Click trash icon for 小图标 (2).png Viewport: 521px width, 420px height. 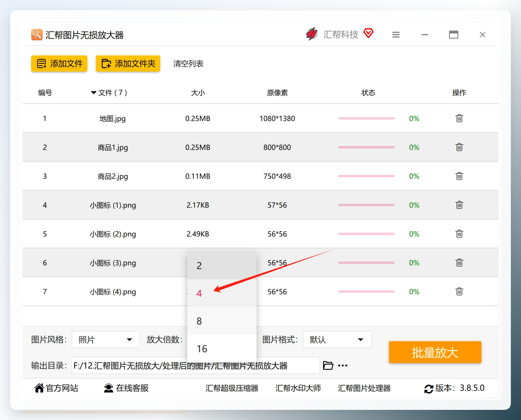[x=459, y=234]
